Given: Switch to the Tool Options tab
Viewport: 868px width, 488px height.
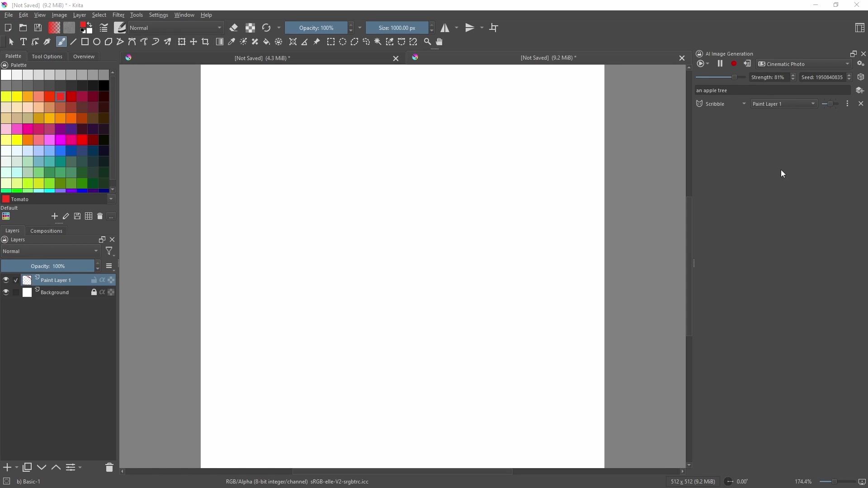Looking at the screenshot, I should (47, 56).
